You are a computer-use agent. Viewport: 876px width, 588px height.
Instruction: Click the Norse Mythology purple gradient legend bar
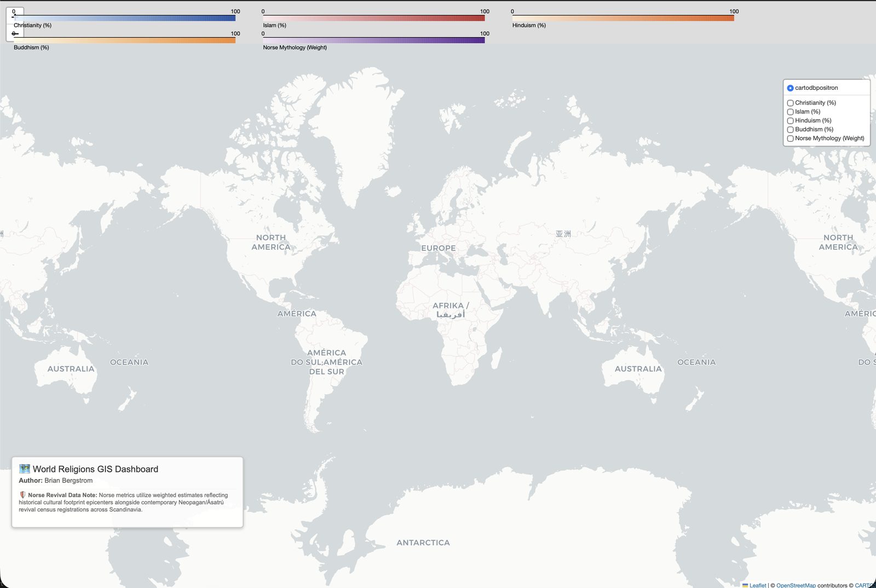[374, 41]
